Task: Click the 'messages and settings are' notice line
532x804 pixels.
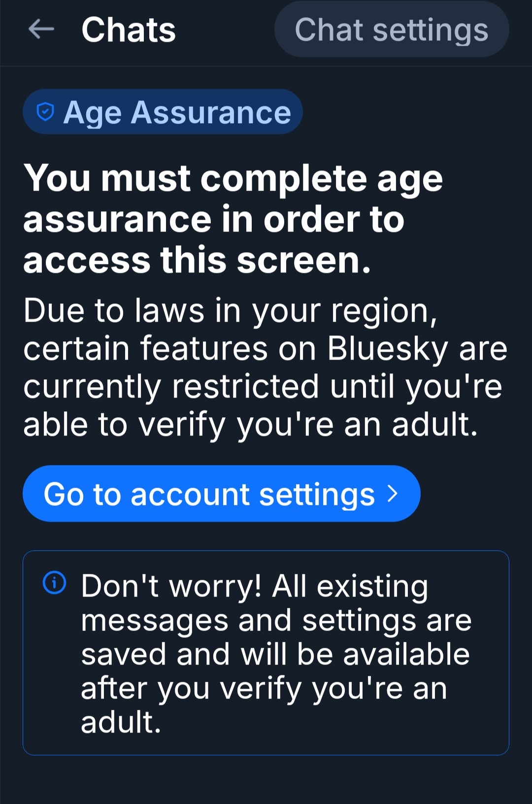Action: tap(276, 620)
